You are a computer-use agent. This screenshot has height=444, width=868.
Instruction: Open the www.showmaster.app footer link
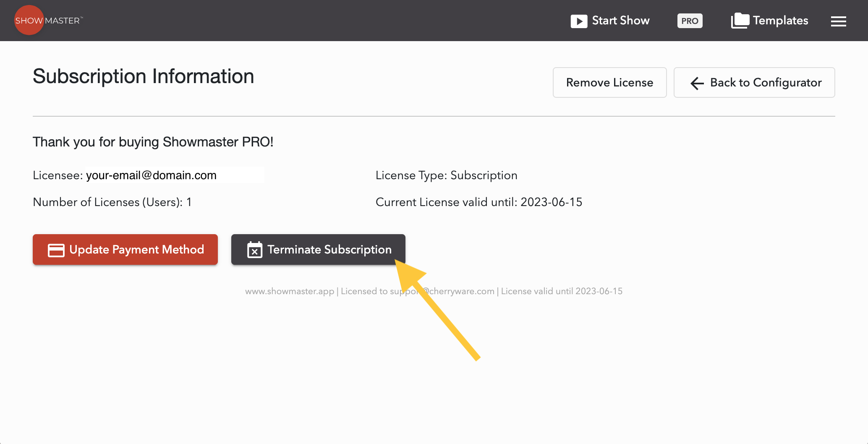[x=290, y=291]
